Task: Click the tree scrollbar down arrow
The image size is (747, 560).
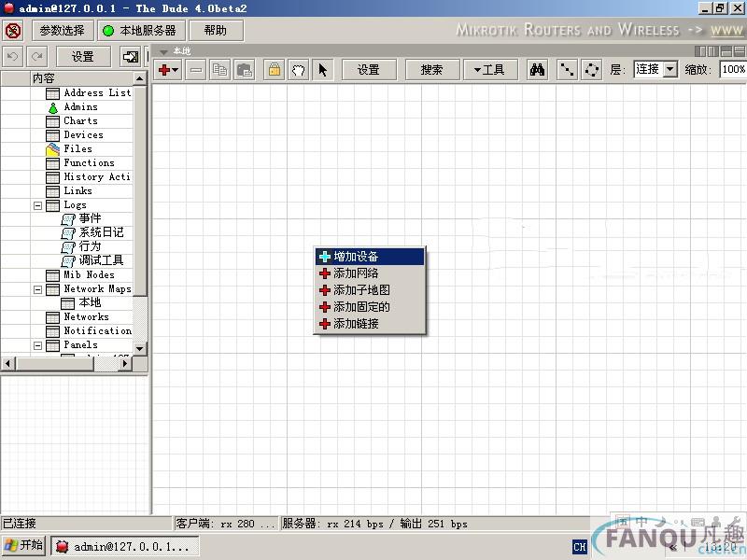Action: [139, 348]
